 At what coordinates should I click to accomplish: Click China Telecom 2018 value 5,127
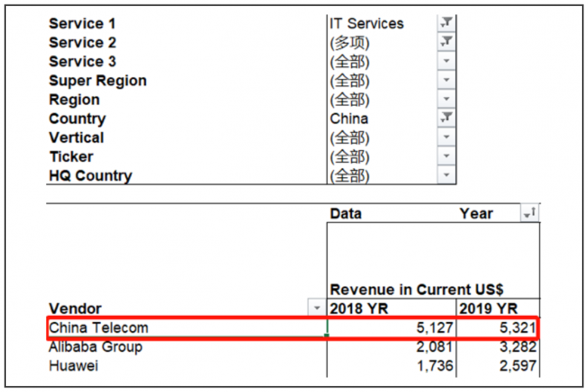435,328
